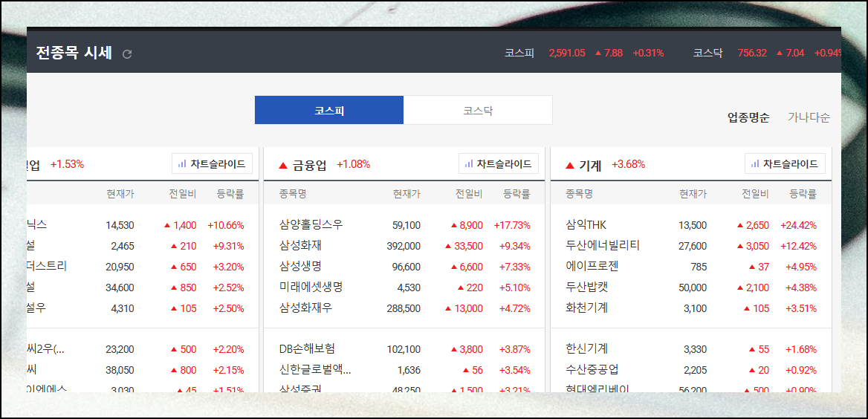The width and height of the screenshot is (868, 419).
Task: Click 삼양홀딩스우 change rate +17.73%
Action: point(512,226)
